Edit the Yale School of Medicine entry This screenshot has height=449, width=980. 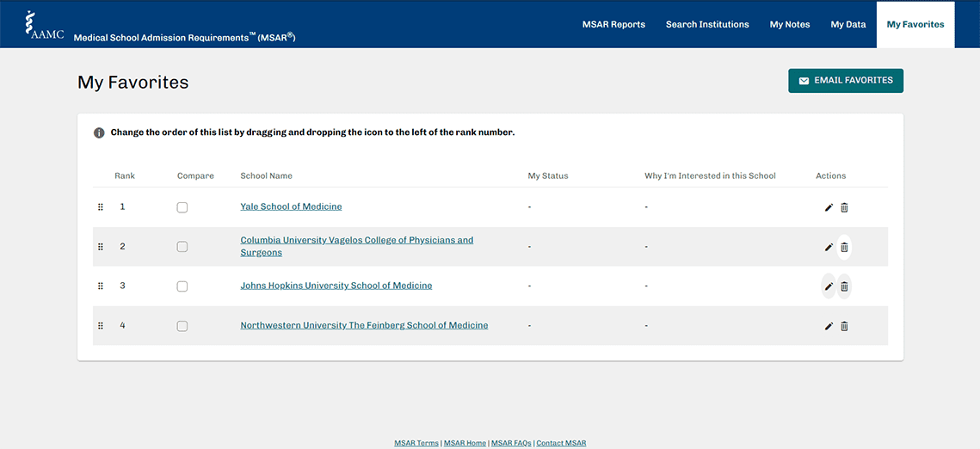click(829, 207)
